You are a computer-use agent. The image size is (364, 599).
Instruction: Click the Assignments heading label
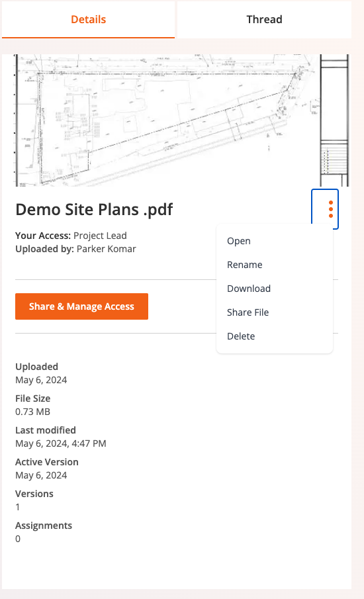pyautogui.click(x=44, y=526)
